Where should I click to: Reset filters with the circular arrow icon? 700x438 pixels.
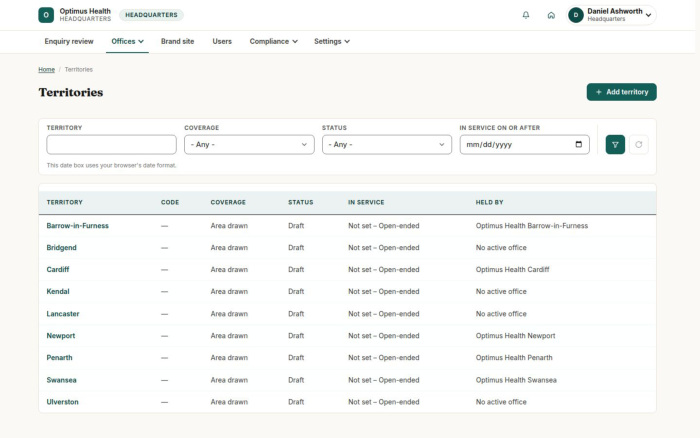(639, 145)
